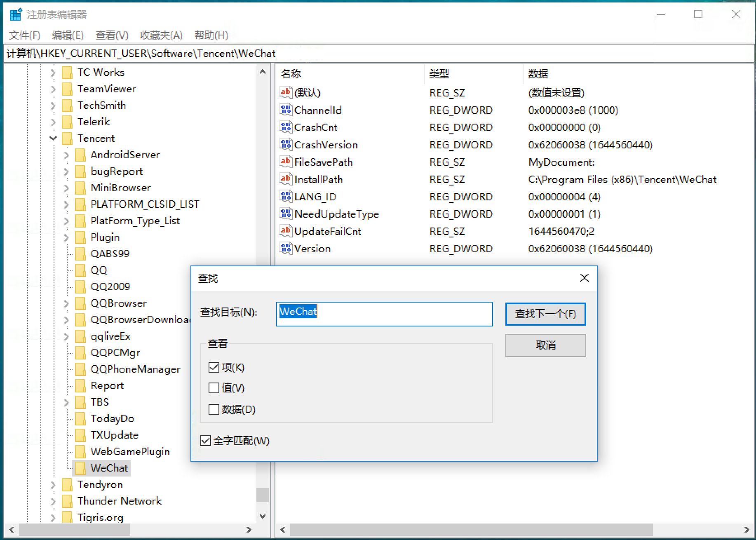The height and width of the screenshot is (540, 756).
Task: Click the 查找下一个(F) button
Action: 545,314
